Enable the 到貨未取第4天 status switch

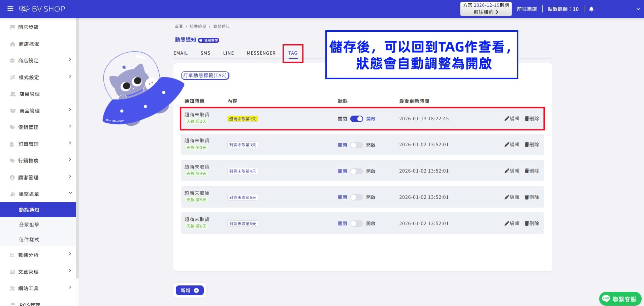click(357, 171)
